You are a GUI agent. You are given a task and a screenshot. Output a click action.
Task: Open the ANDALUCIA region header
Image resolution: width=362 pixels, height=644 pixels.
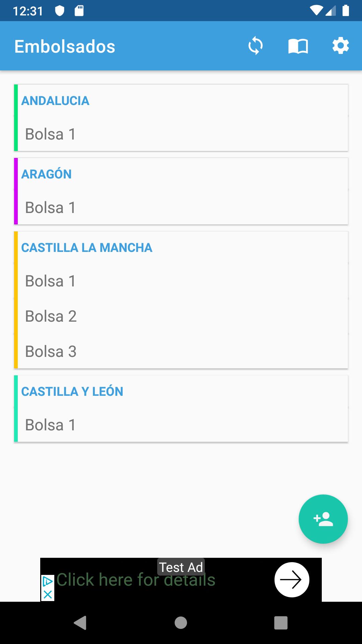55,101
